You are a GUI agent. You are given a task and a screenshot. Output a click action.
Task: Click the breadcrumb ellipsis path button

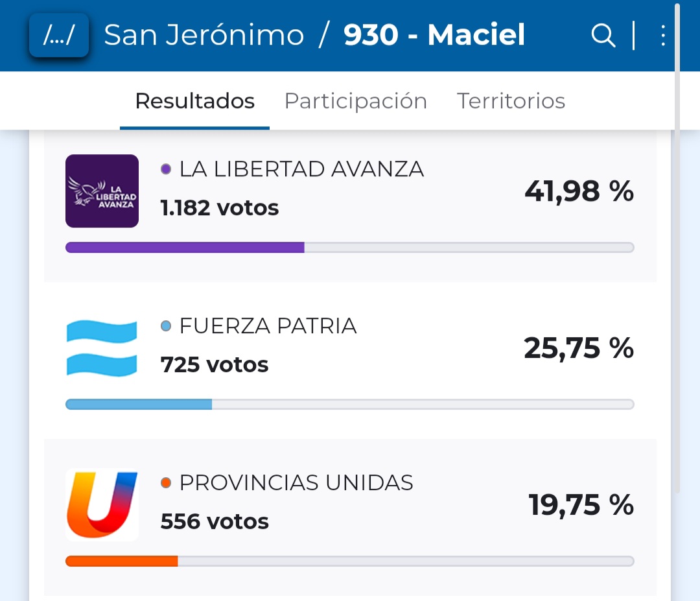pyautogui.click(x=58, y=36)
